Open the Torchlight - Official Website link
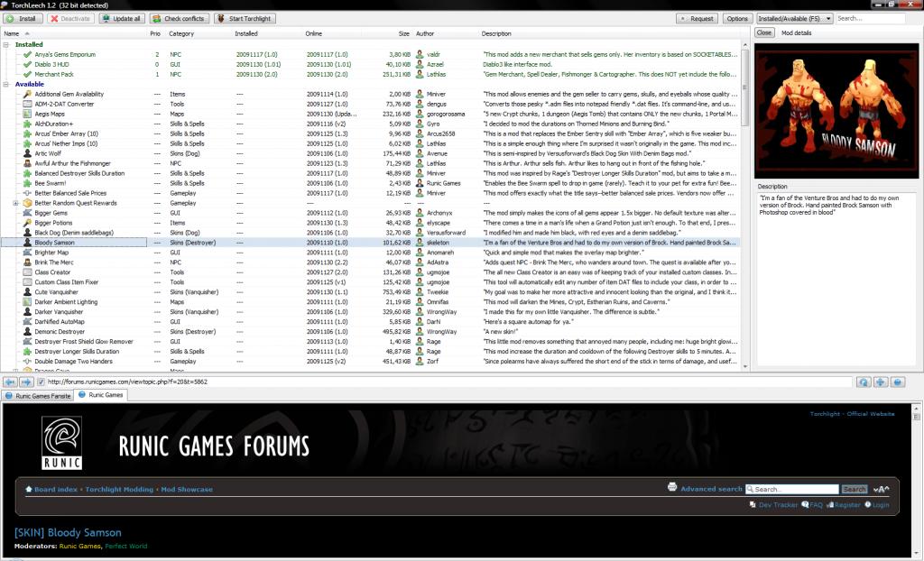 point(852,414)
